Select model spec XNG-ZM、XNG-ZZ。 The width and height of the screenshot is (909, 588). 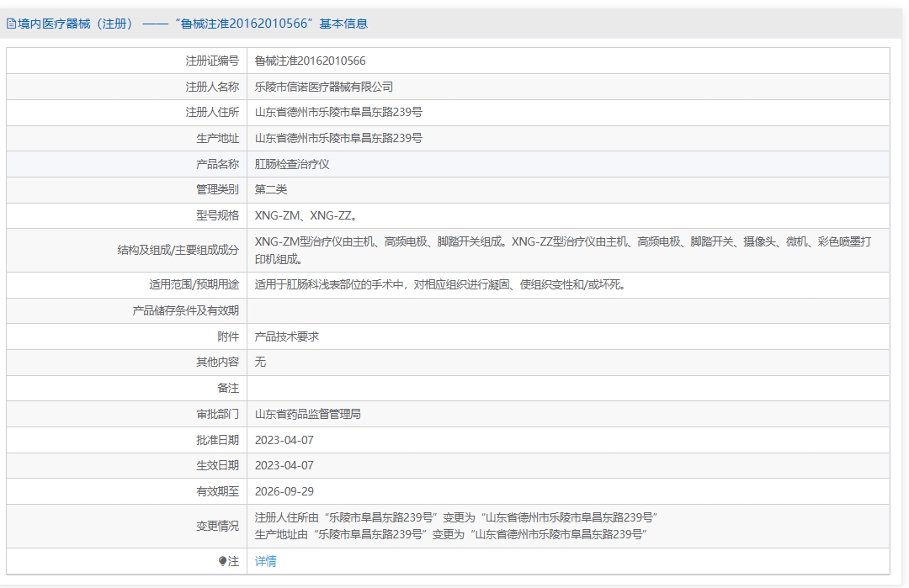pos(307,215)
